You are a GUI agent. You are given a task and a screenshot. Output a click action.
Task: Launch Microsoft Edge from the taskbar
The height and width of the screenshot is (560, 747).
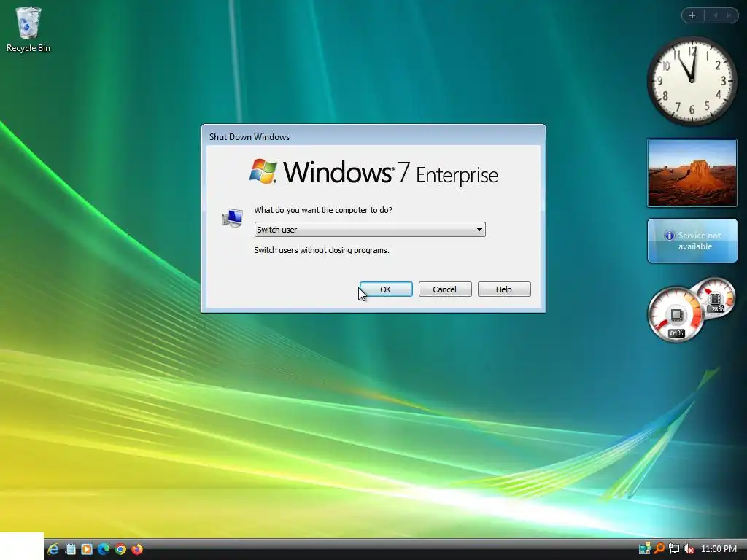(x=104, y=549)
